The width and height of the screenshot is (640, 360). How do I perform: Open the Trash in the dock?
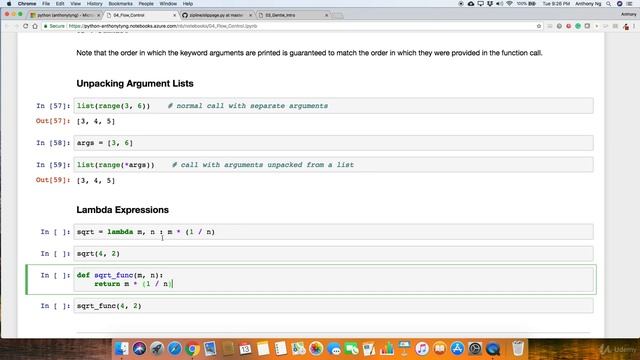[518, 349]
